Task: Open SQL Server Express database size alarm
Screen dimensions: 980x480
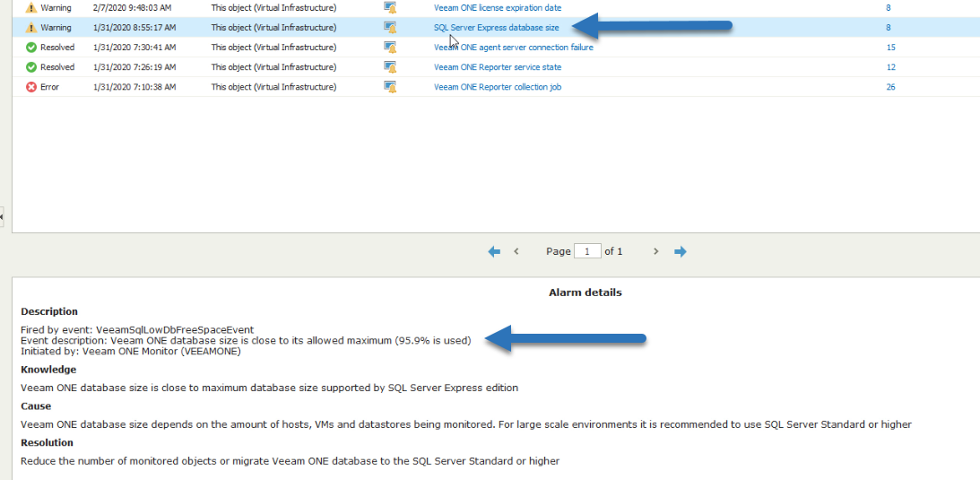Action: point(496,28)
